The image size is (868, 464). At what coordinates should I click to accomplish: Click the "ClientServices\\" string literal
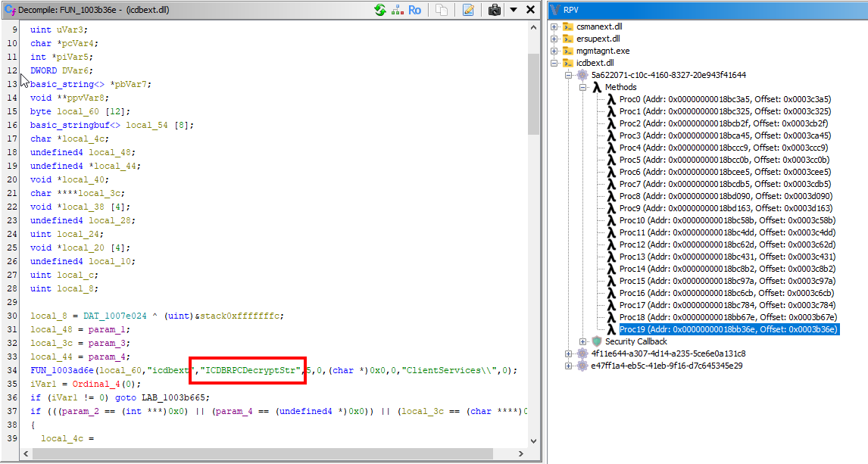tap(450, 371)
